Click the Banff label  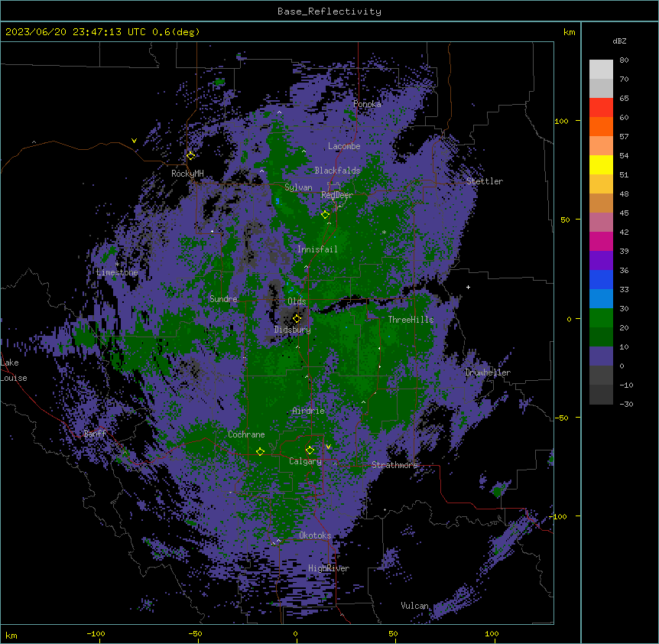coord(95,434)
